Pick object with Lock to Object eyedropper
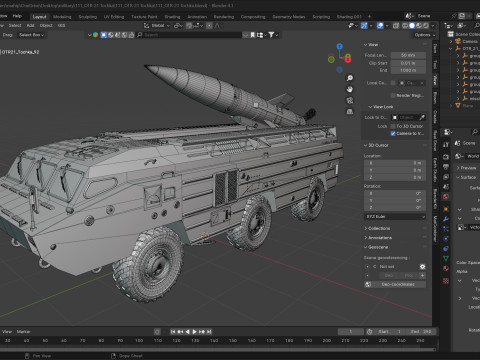The width and height of the screenshot is (480, 360). tap(422, 117)
